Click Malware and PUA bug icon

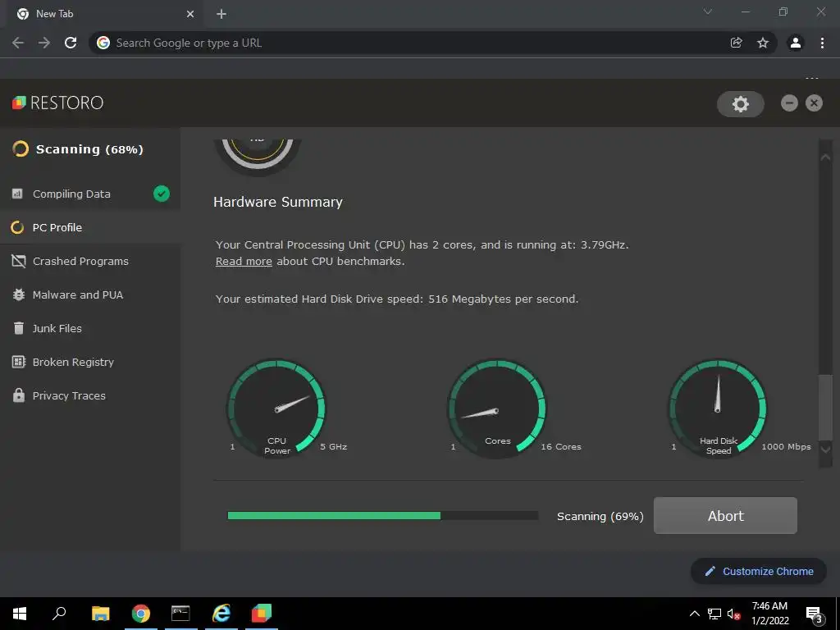coord(18,294)
